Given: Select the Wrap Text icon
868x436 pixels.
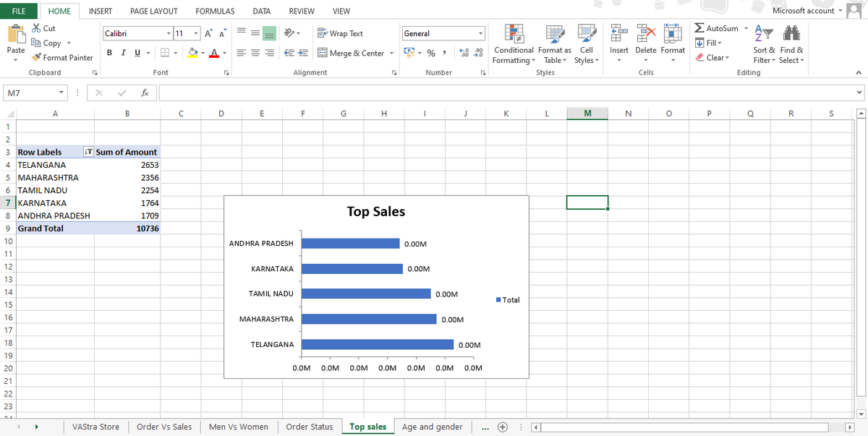Looking at the screenshot, I should tap(322, 33).
